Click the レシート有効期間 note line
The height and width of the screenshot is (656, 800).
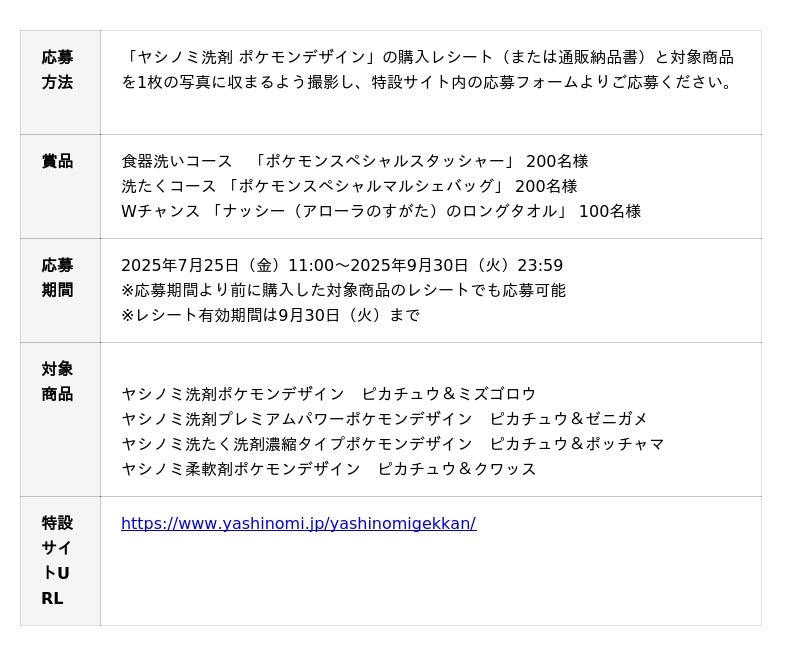tap(270, 316)
